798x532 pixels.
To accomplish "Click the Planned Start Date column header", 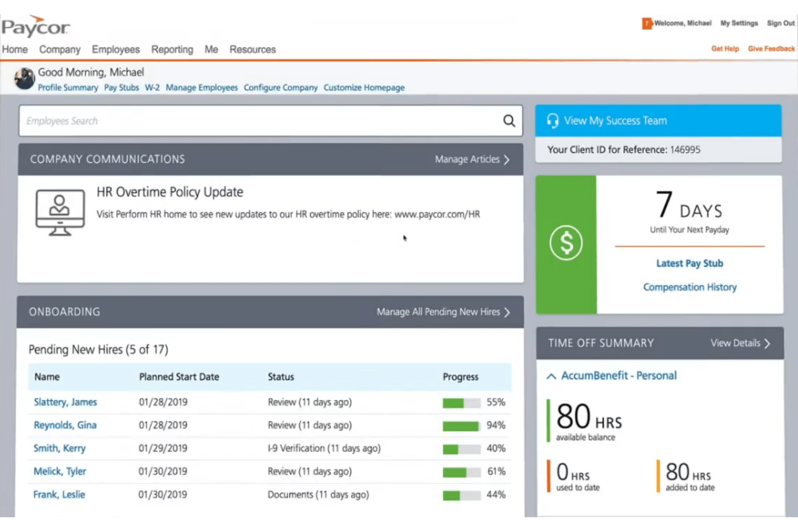I will (x=179, y=377).
